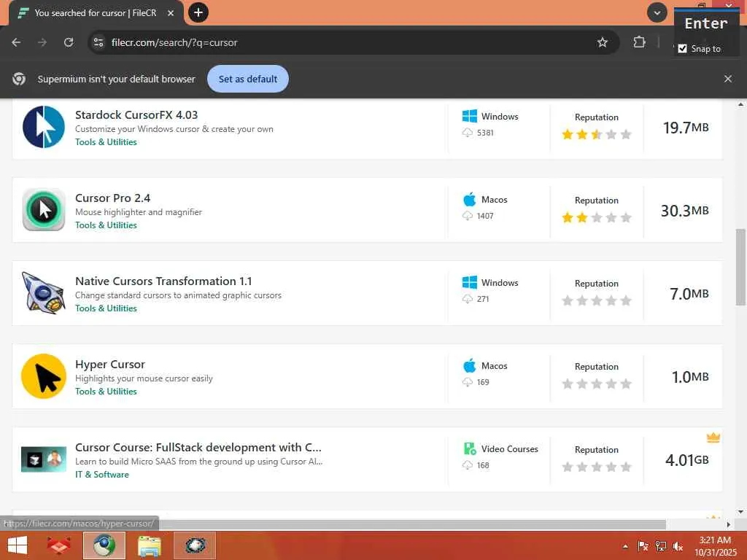Click the Supermium logo in the infobar

(x=19, y=79)
